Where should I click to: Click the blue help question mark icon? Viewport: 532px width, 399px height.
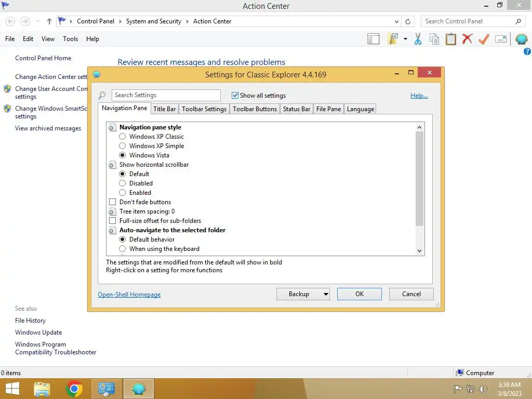coord(527,51)
